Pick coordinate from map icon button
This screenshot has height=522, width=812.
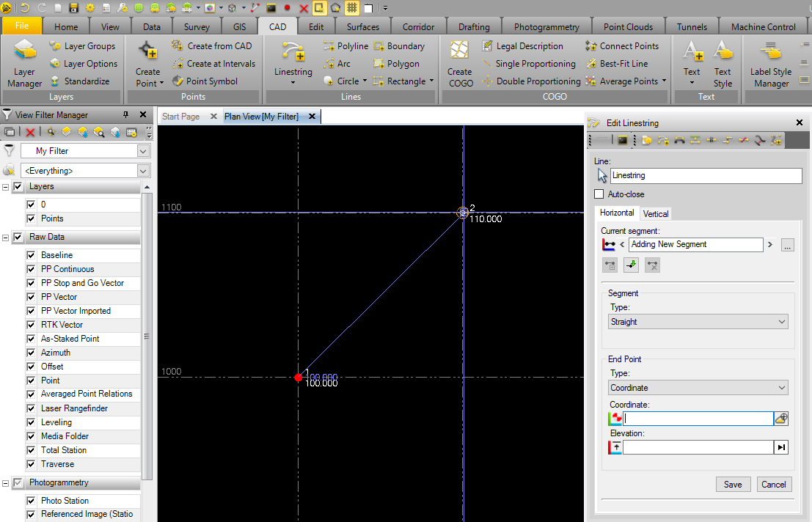781,419
